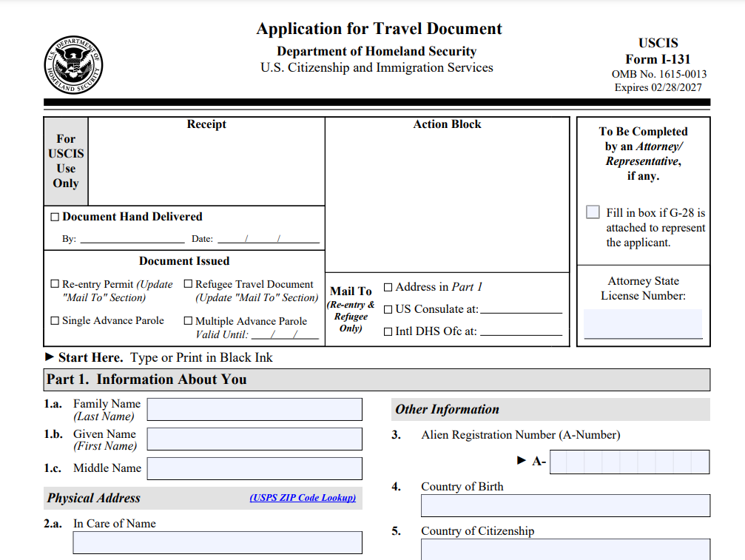The height and width of the screenshot is (560, 745).
Task: Click the Start Here arrow marker
Action: (50, 357)
